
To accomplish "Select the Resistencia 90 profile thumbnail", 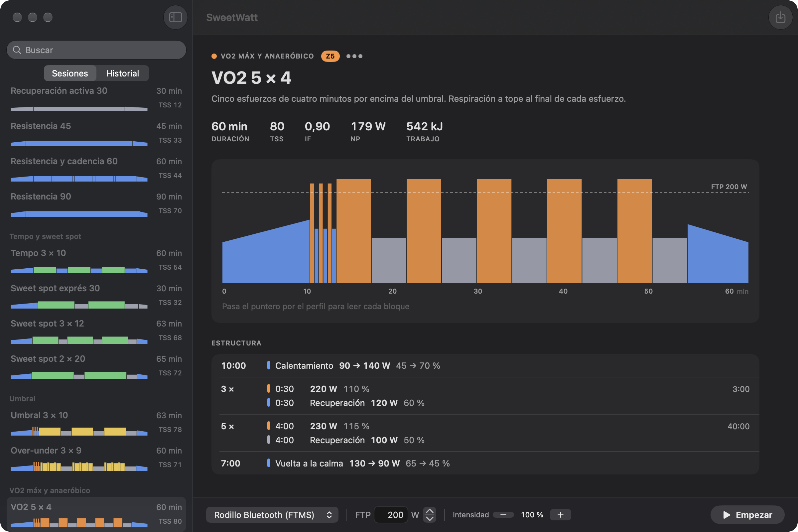I will 79,214.
